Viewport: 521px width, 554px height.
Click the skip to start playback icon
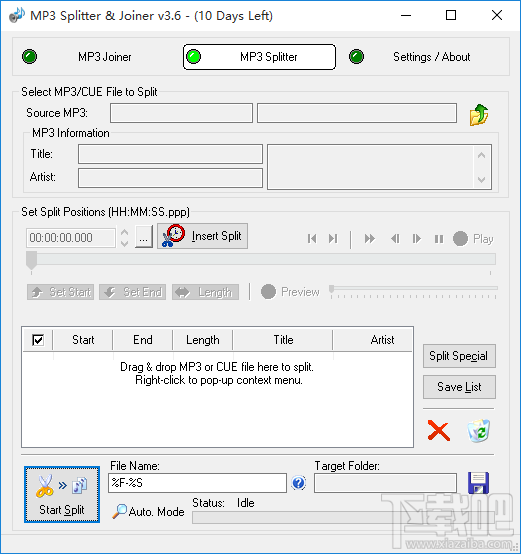(x=312, y=239)
